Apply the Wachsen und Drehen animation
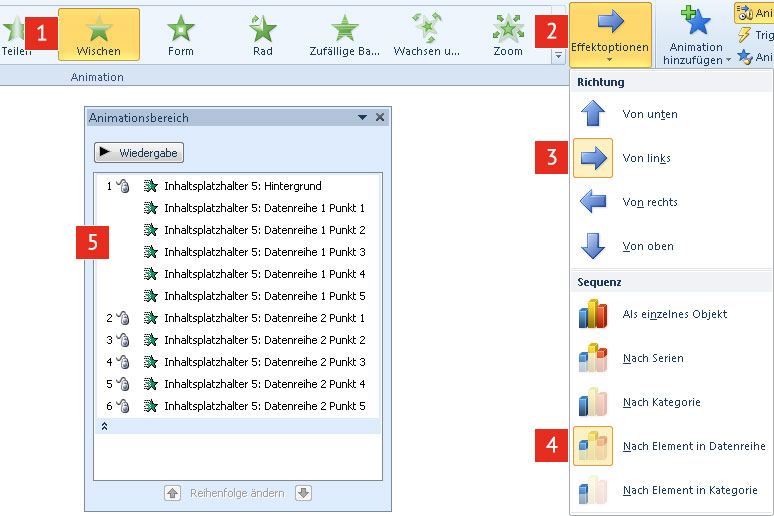 coord(426,35)
